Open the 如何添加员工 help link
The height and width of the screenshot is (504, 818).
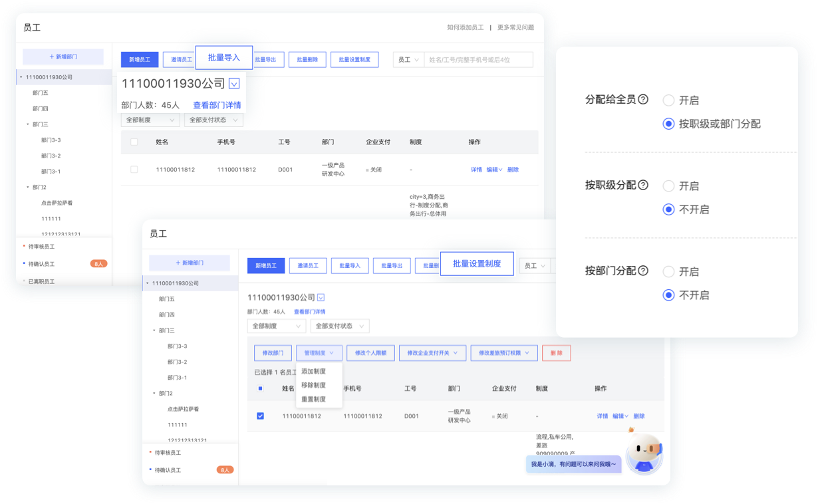[466, 28]
